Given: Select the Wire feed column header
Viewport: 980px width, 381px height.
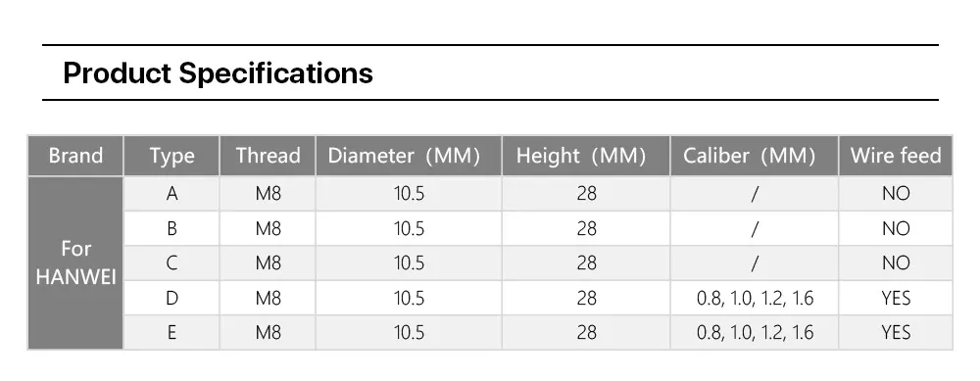Looking at the screenshot, I should 896,156.
